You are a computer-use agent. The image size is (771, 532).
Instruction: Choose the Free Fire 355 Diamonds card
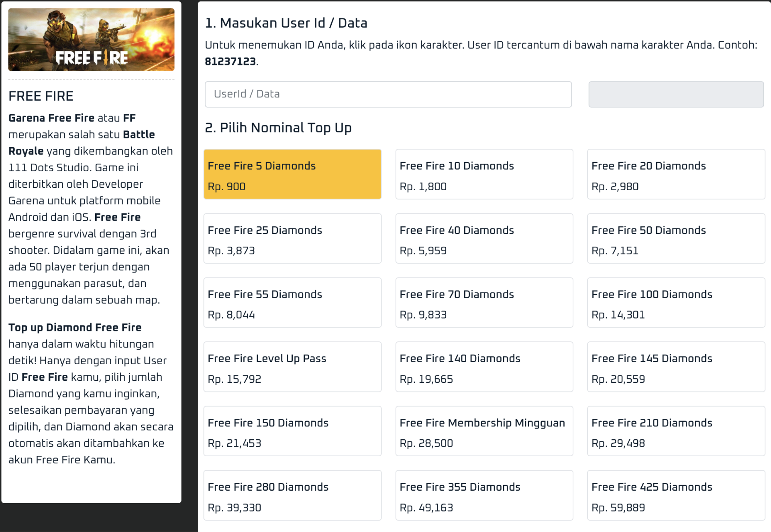coord(484,495)
